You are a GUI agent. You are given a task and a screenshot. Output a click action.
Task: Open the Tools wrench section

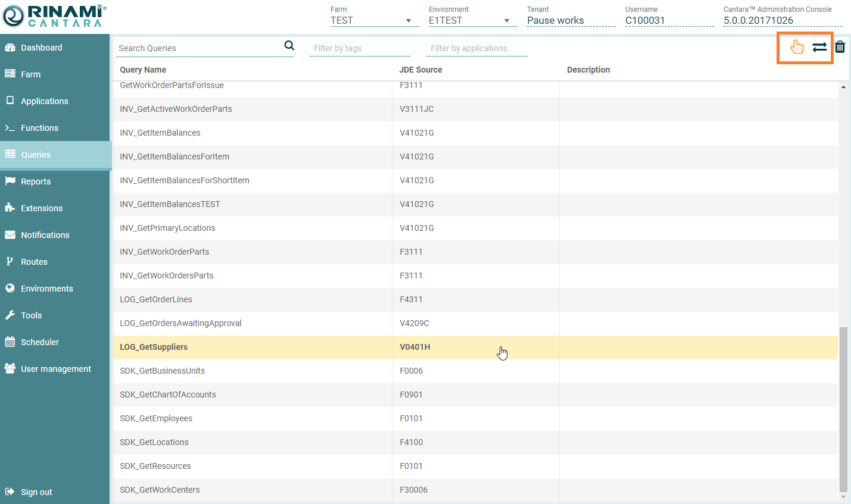click(31, 315)
